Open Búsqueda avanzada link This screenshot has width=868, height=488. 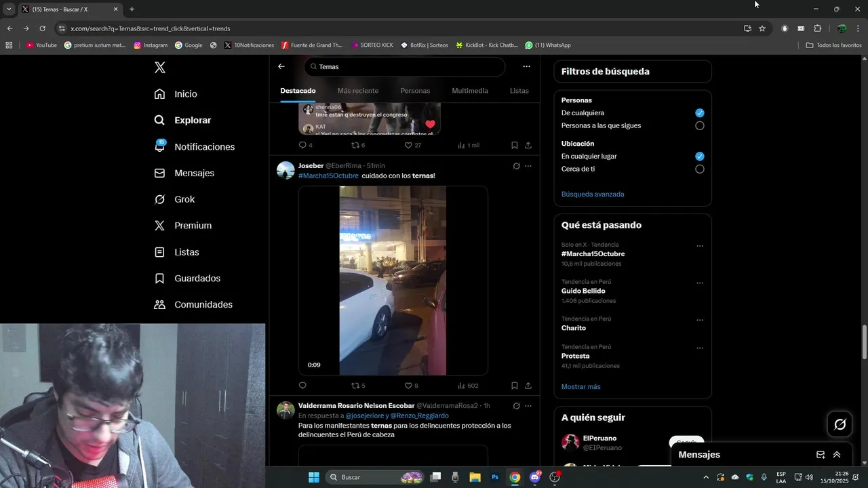[x=593, y=194]
